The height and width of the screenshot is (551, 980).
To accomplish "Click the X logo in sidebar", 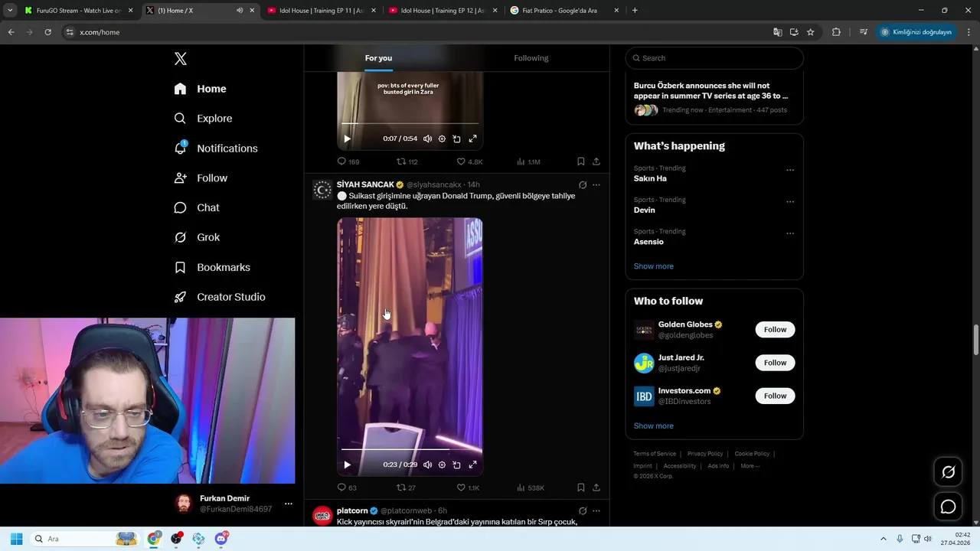I will 180,59.
